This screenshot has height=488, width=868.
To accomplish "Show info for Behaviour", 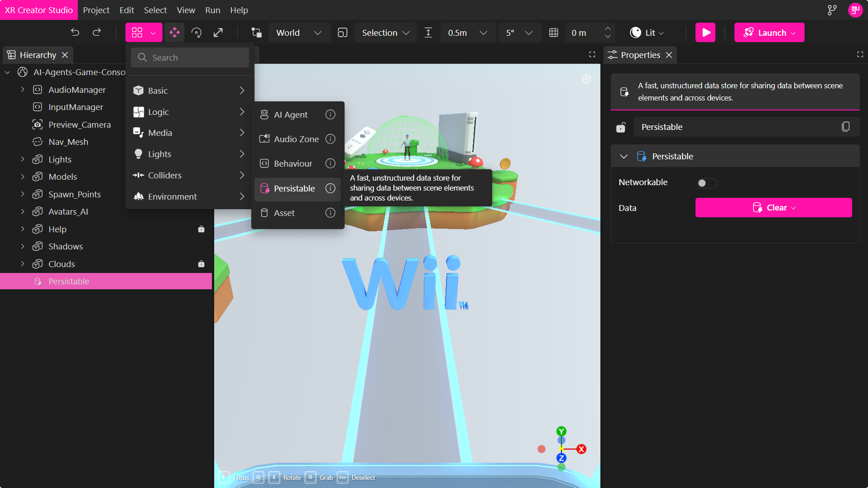I will click(331, 163).
